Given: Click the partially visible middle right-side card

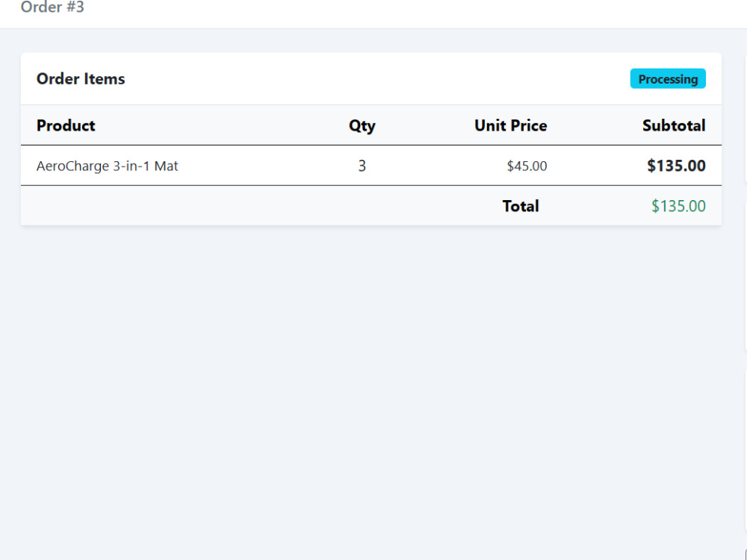Looking at the screenshot, I should pyautogui.click(x=746, y=276).
